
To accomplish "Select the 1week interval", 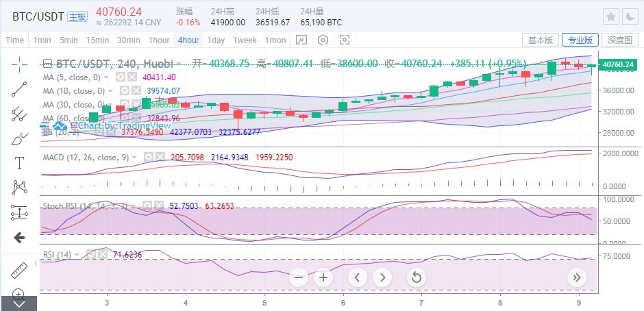I will 245,40.
